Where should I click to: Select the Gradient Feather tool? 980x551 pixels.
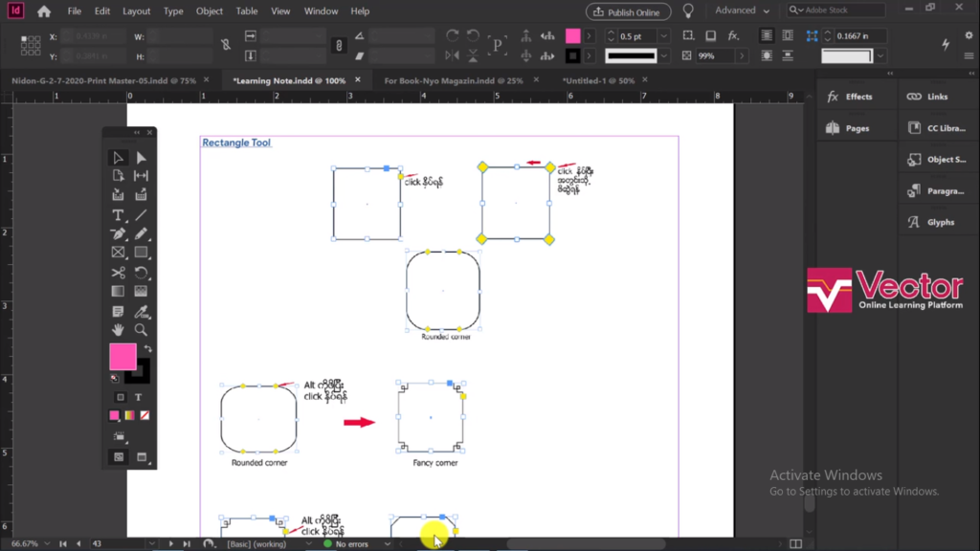(x=142, y=291)
